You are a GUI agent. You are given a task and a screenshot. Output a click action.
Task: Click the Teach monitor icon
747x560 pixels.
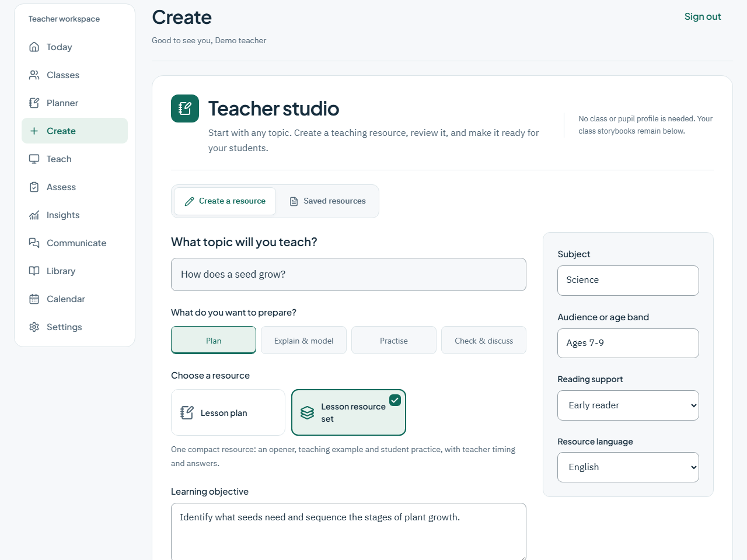point(34,159)
